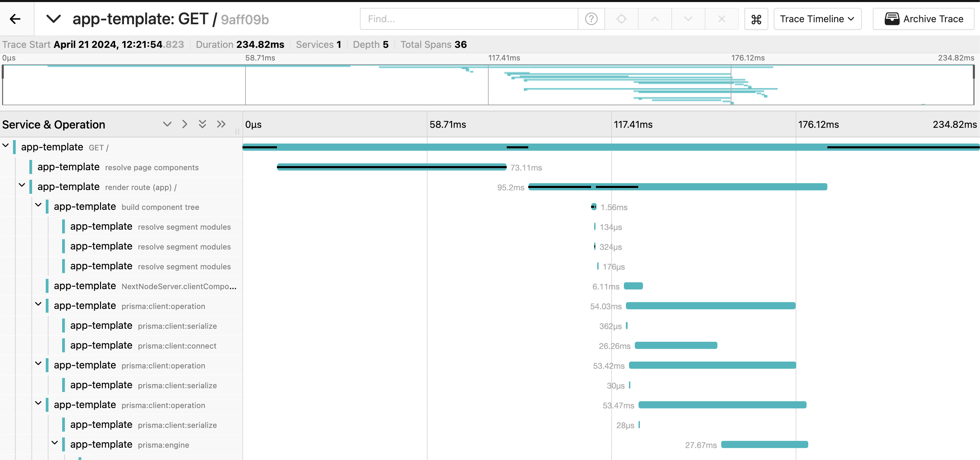The image size is (980, 460).
Task: Open keyboard shortcuts command icon
Action: [x=756, y=19]
